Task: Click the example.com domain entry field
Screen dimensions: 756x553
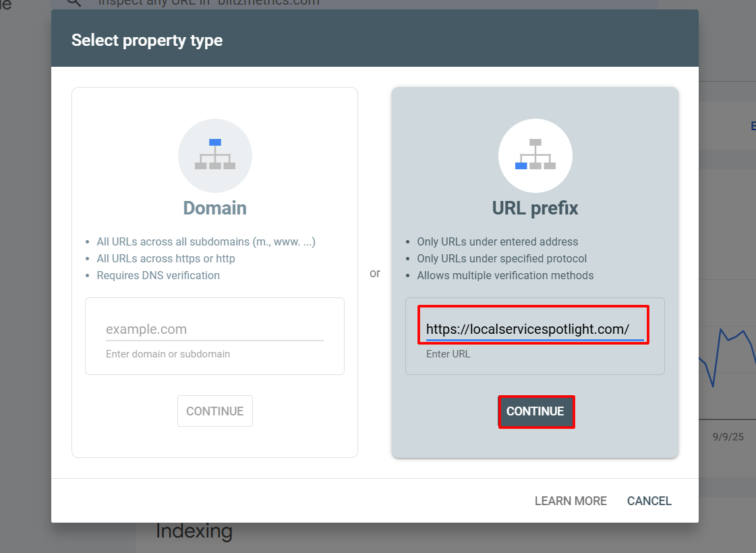Action: coord(214,329)
